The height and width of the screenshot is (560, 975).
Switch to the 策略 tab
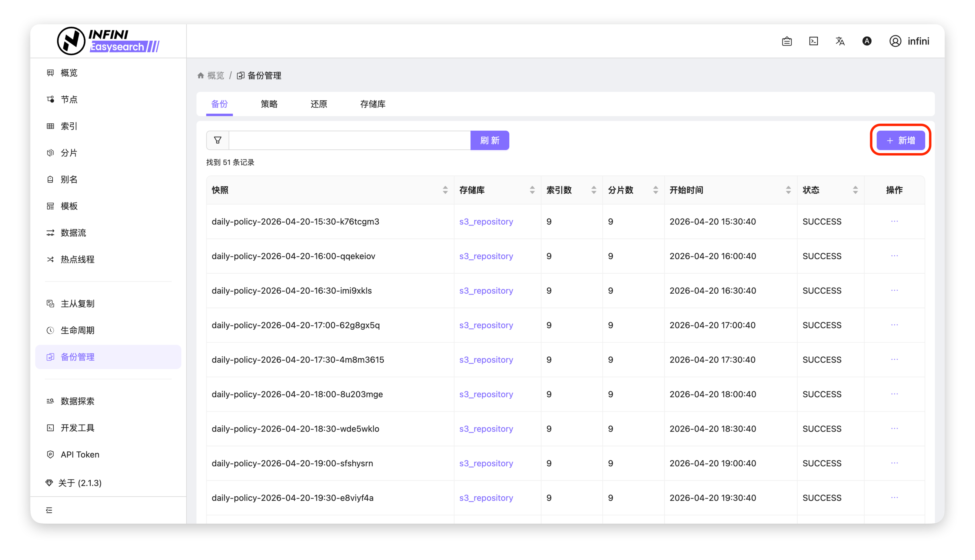269,104
